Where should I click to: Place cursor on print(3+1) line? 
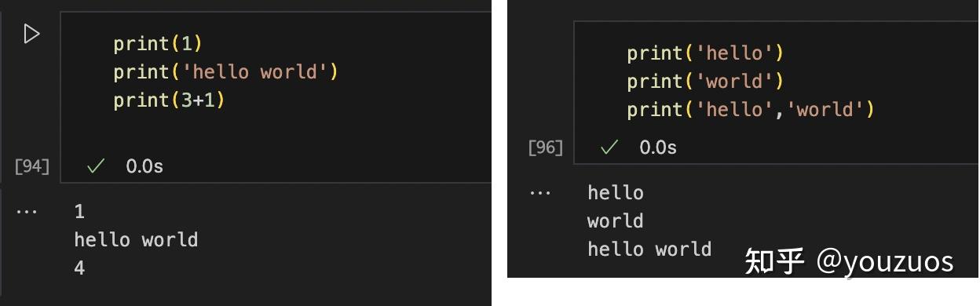click(169, 100)
